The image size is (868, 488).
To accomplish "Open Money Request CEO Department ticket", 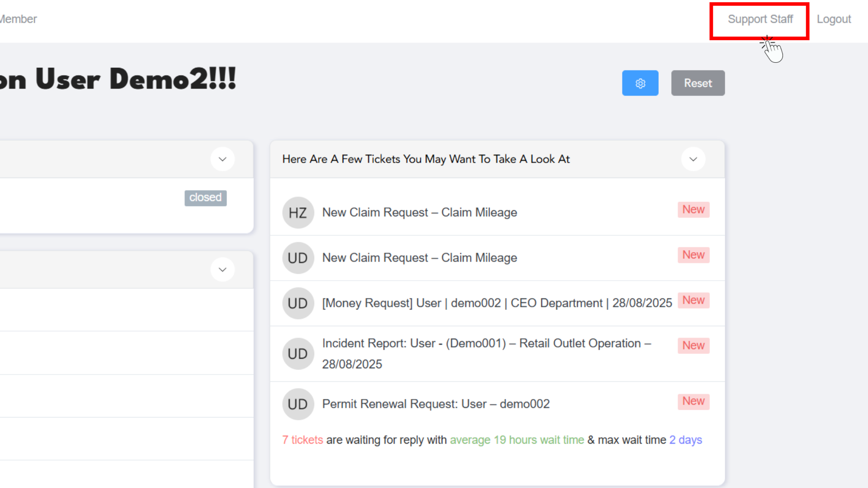I will (x=496, y=303).
